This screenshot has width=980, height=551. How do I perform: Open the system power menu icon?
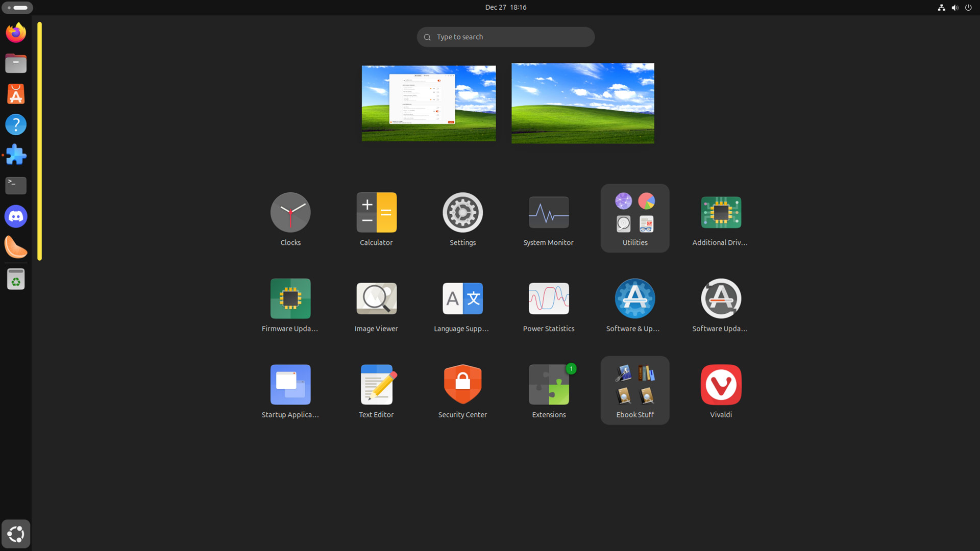click(x=968, y=8)
